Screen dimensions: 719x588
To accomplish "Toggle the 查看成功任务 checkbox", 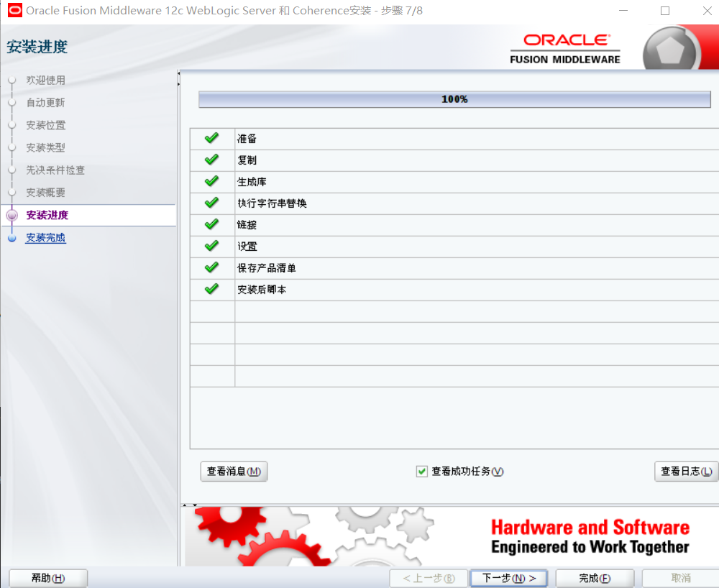I will tap(423, 472).
